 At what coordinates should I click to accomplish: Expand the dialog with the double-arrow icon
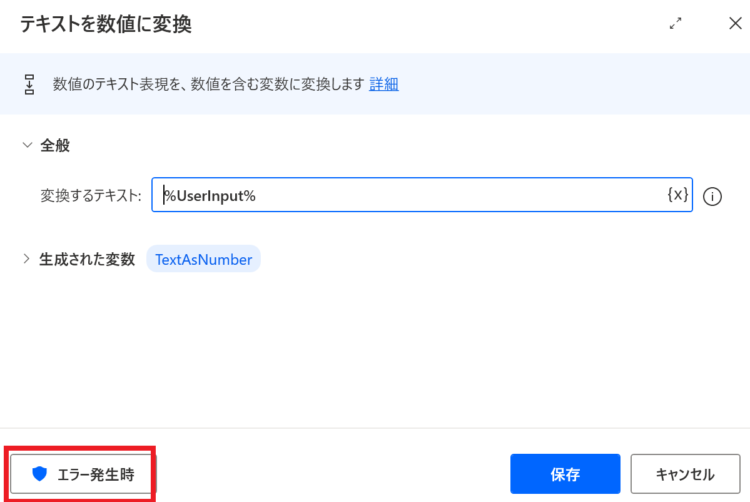[675, 23]
